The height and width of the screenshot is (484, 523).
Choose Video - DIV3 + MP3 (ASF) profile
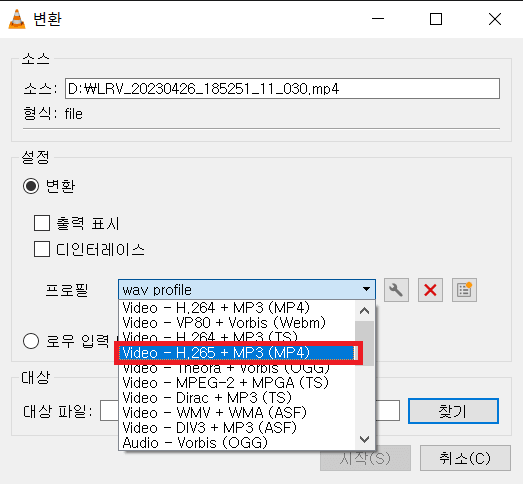pyautogui.click(x=237, y=428)
